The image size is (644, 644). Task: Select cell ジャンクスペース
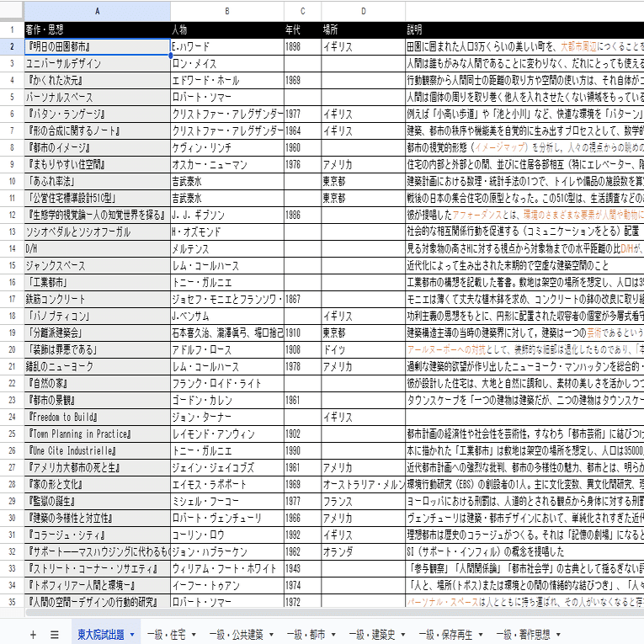(x=98, y=266)
